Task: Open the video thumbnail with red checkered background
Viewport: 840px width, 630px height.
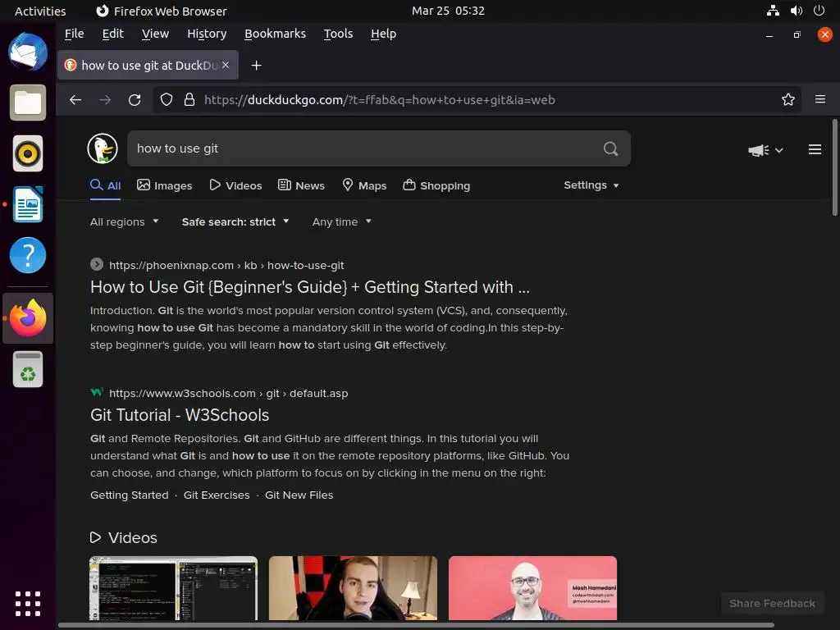Action: pos(353,588)
